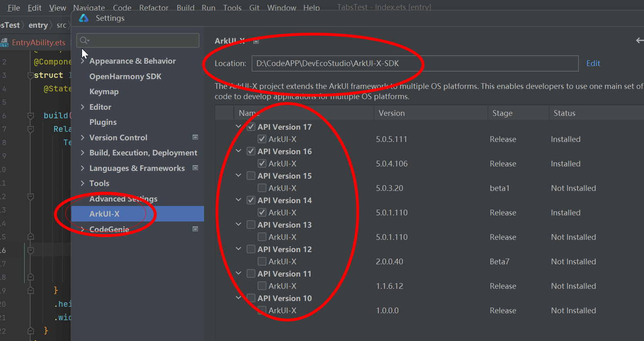Expand the Editor settings section

(82, 107)
